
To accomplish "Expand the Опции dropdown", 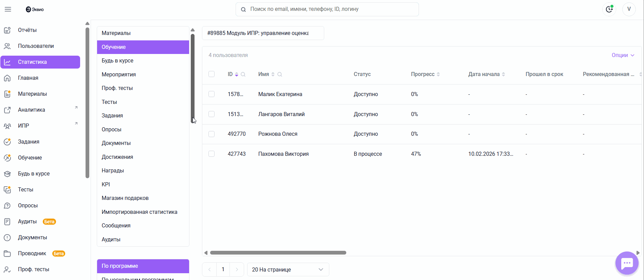I will click(x=623, y=55).
